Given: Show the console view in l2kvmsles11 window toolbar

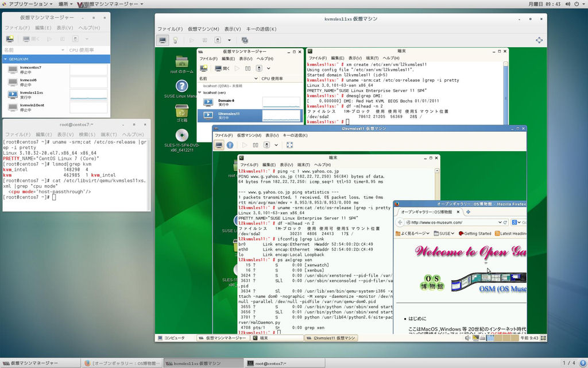Looking at the screenshot, I should pos(219,145).
